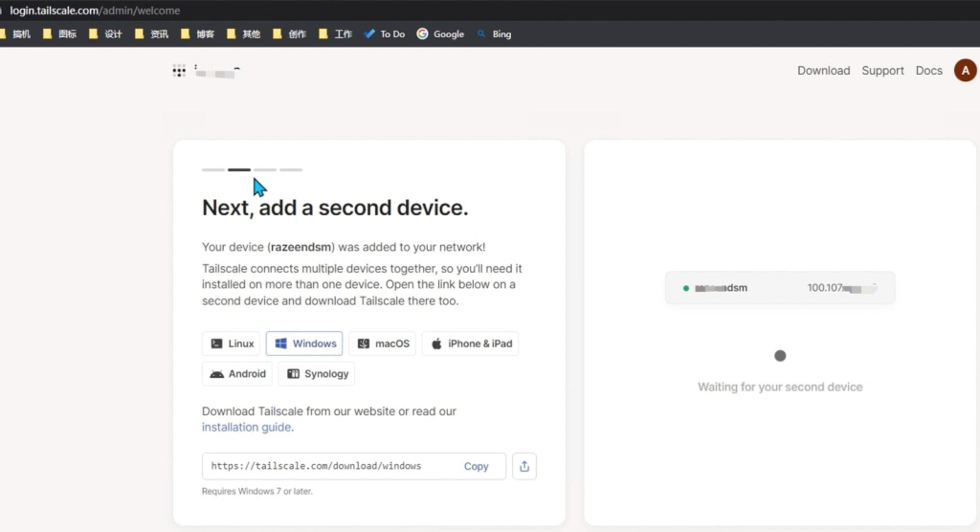Click the share link icon button

click(x=524, y=466)
